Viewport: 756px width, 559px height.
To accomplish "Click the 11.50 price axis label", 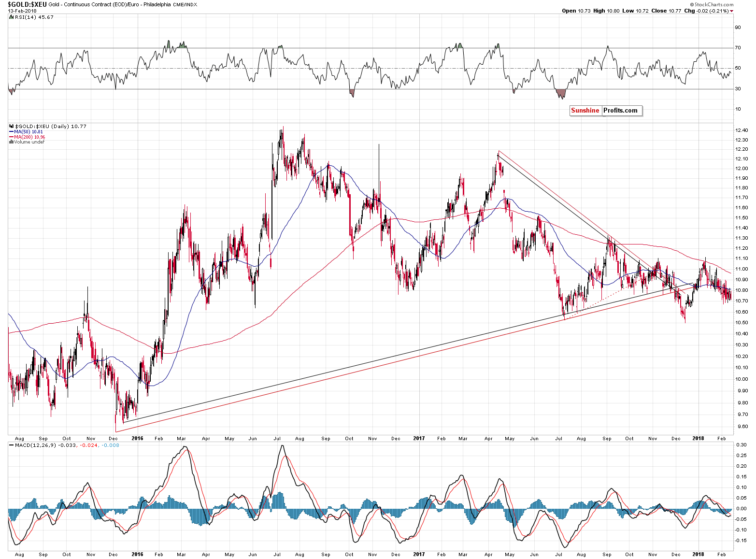I will pos(742,218).
